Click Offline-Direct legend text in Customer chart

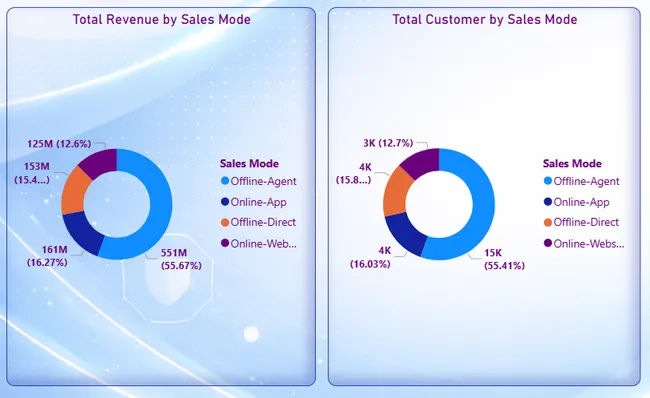[x=586, y=222]
